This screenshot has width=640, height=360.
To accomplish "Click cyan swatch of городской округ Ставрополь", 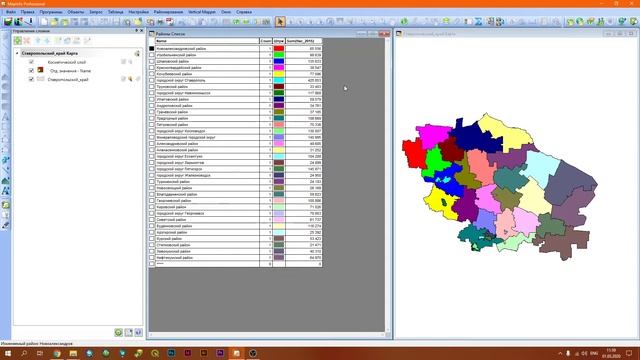I will [x=279, y=80].
